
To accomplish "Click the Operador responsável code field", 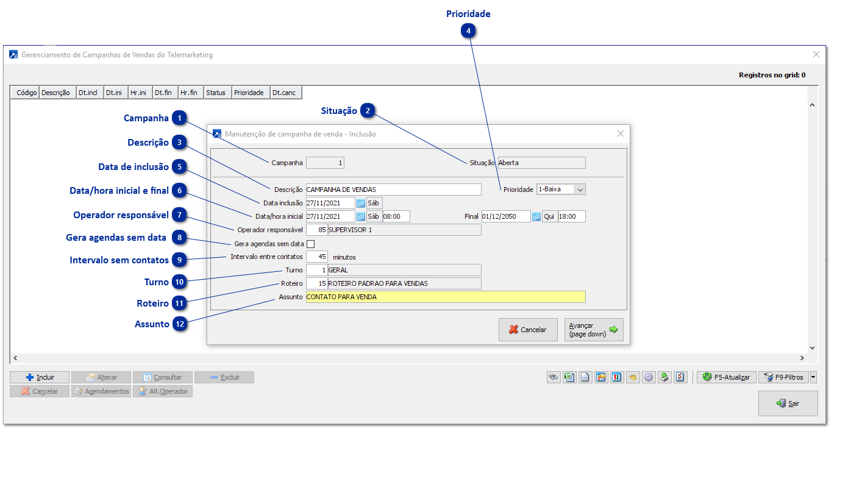I will (317, 230).
